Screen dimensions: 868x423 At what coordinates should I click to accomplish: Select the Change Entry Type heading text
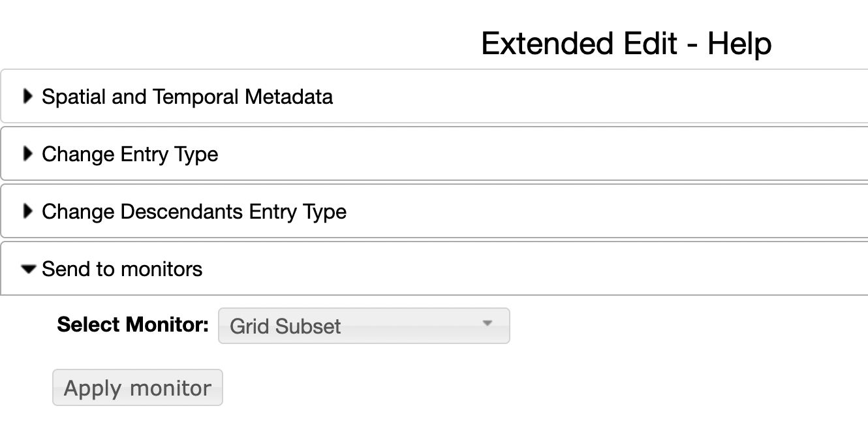pos(130,154)
